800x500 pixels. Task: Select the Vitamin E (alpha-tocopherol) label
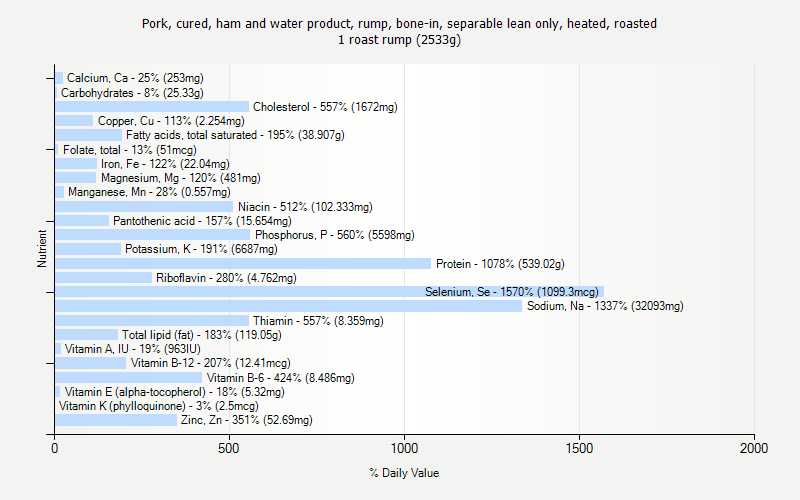[x=174, y=392]
